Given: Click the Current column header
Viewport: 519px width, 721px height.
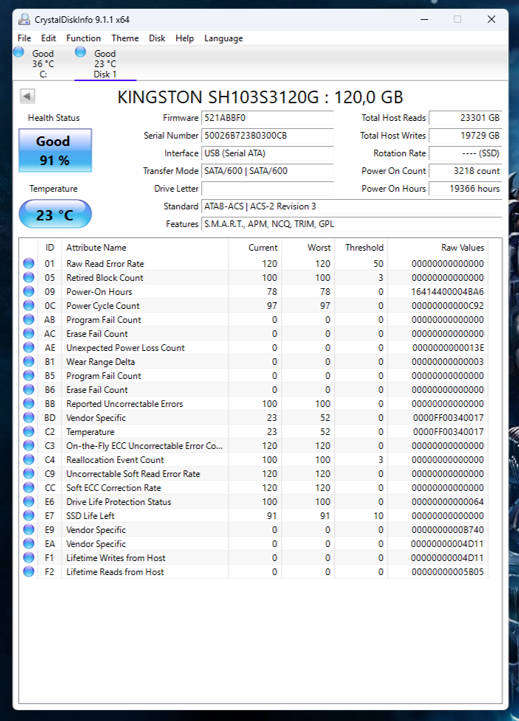Looking at the screenshot, I should [x=262, y=247].
